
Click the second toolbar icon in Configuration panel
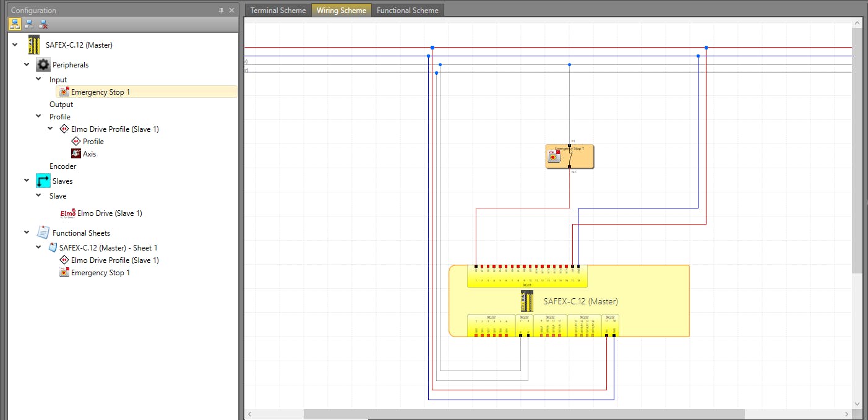29,24
